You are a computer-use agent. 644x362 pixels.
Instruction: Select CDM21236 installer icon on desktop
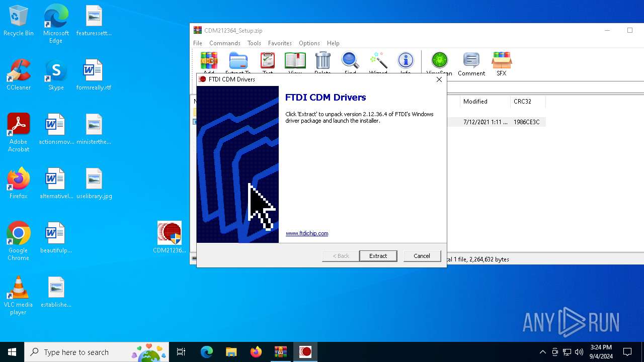170,238
